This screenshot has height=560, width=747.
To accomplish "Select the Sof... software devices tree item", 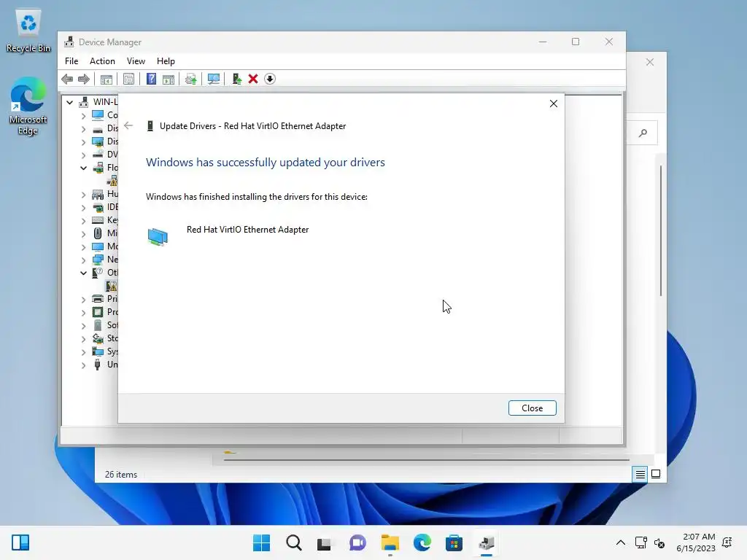I will click(x=105, y=325).
